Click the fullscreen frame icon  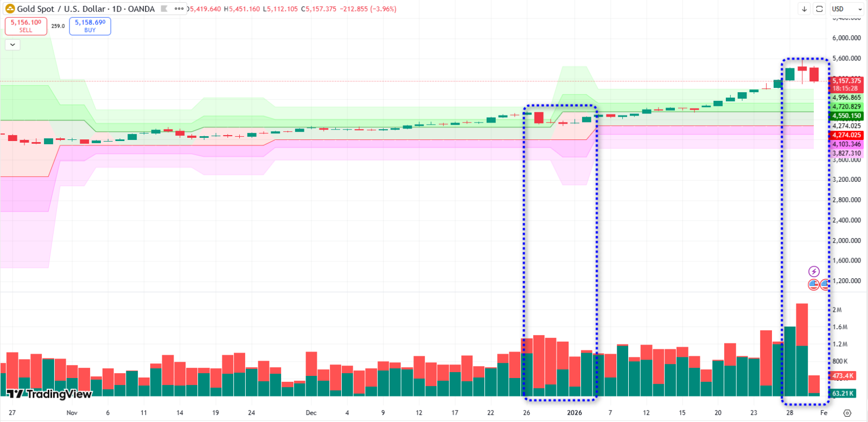[x=819, y=9]
